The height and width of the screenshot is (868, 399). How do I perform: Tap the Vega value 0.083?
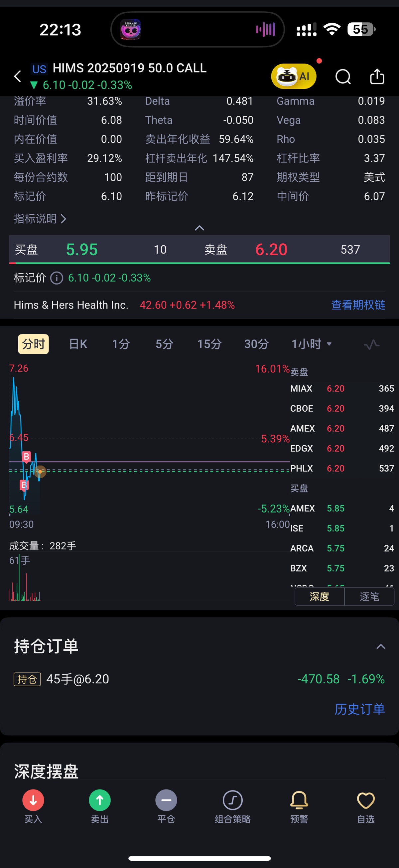371,120
